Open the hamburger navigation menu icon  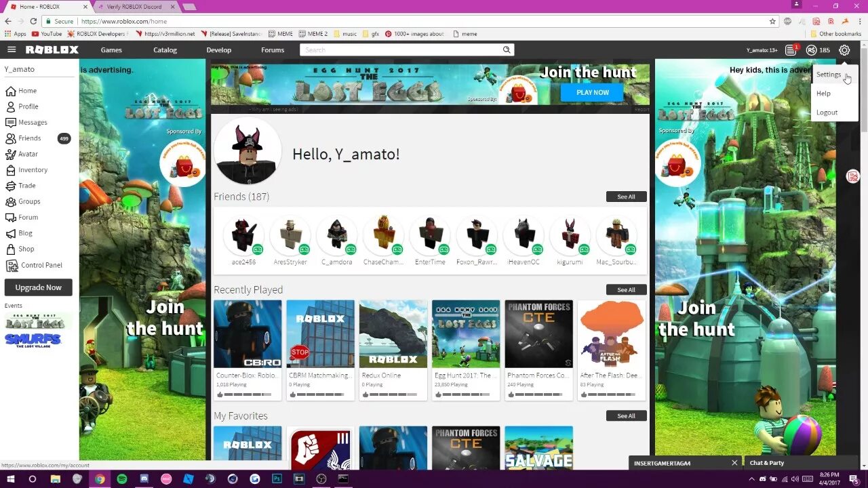pyautogui.click(x=12, y=49)
